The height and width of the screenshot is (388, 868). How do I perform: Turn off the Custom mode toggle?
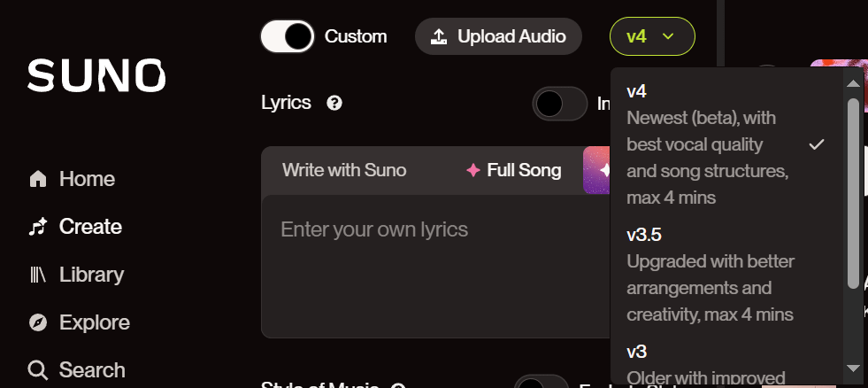tap(288, 36)
